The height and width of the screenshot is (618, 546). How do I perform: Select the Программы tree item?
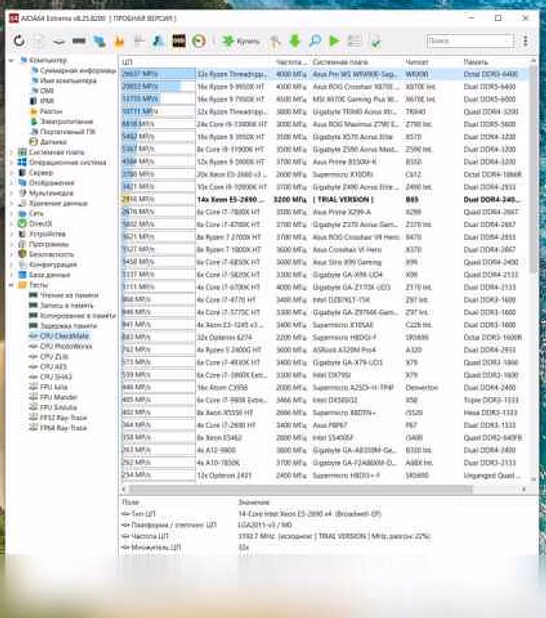point(48,244)
